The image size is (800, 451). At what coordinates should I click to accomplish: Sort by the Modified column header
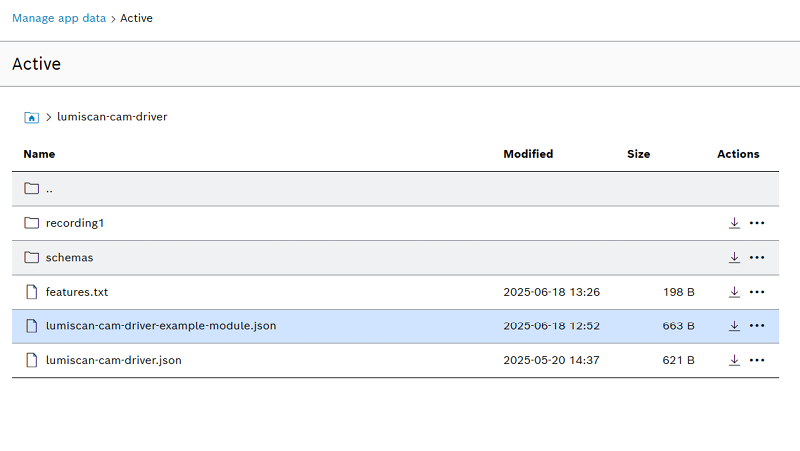[x=528, y=154]
